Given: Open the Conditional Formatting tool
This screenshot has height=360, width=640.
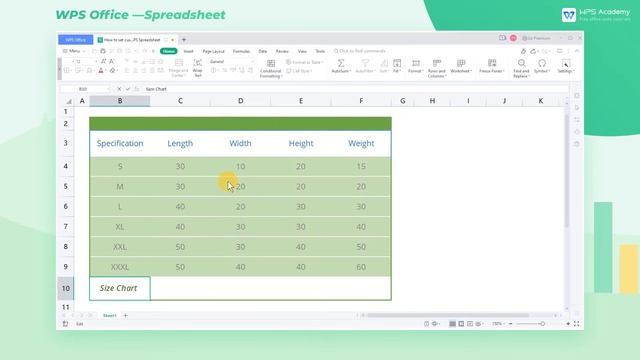Looking at the screenshot, I should click(x=271, y=68).
